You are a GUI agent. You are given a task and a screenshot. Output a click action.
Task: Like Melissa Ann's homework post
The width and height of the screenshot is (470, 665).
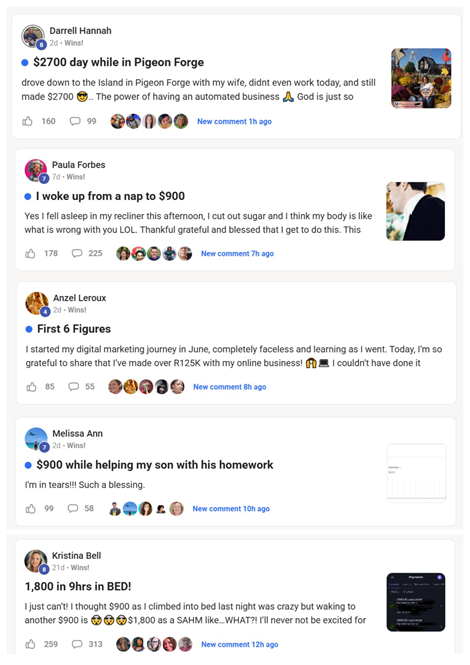point(31,509)
